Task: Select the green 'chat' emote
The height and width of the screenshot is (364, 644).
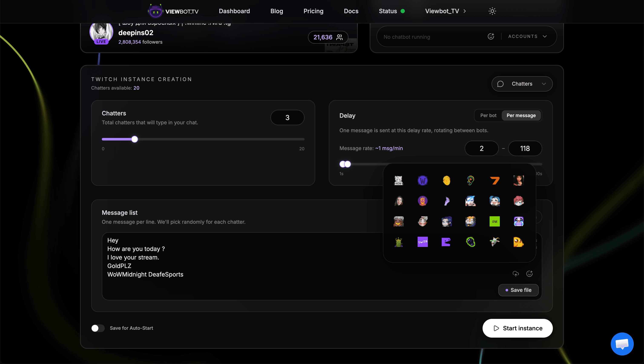Action: [495, 221]
